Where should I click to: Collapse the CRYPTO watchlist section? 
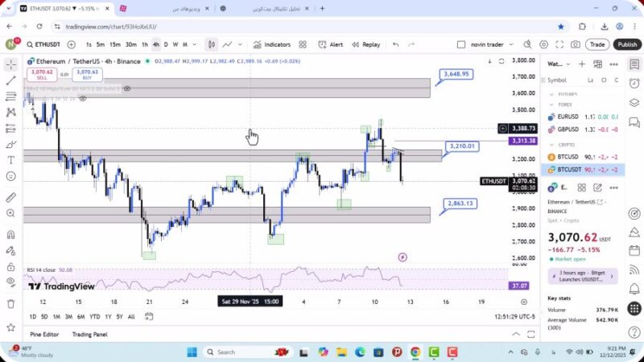[x=551, y=145]
